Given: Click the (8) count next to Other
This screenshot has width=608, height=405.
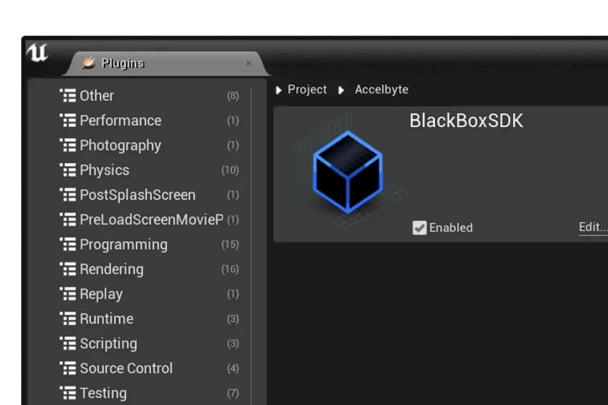Looking at the screenshot, I should (233, 95).
